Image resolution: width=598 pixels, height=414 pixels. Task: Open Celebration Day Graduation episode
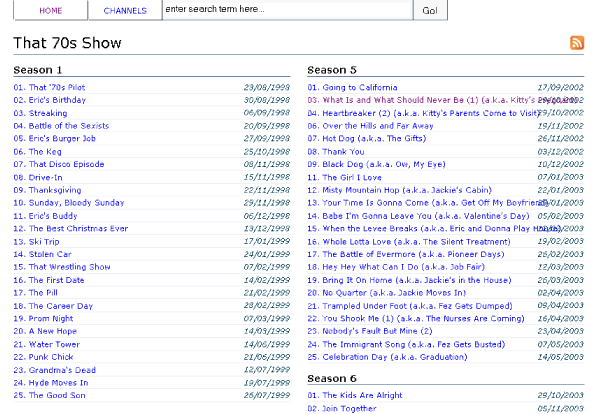tap(387, 357)
